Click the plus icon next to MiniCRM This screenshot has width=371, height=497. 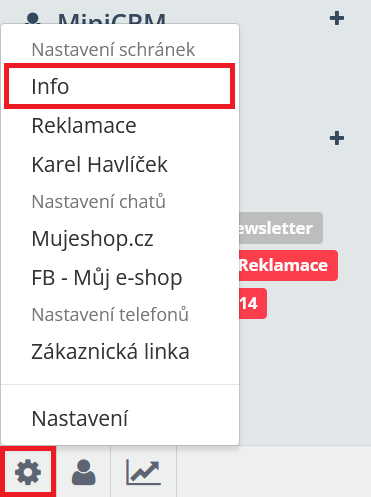coord(337,18)
